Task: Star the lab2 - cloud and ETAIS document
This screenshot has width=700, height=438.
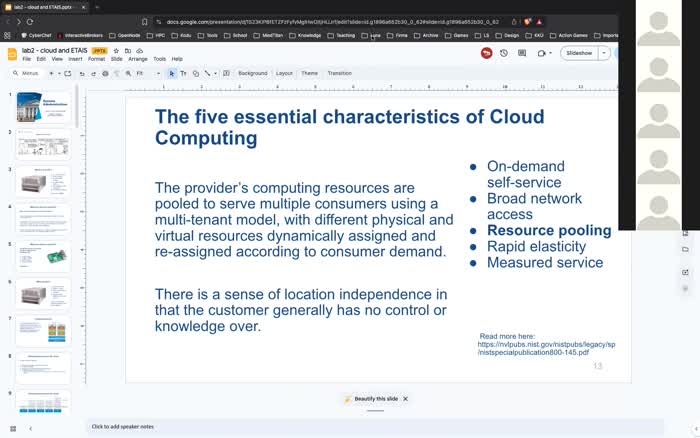Action: click(116, 51)
